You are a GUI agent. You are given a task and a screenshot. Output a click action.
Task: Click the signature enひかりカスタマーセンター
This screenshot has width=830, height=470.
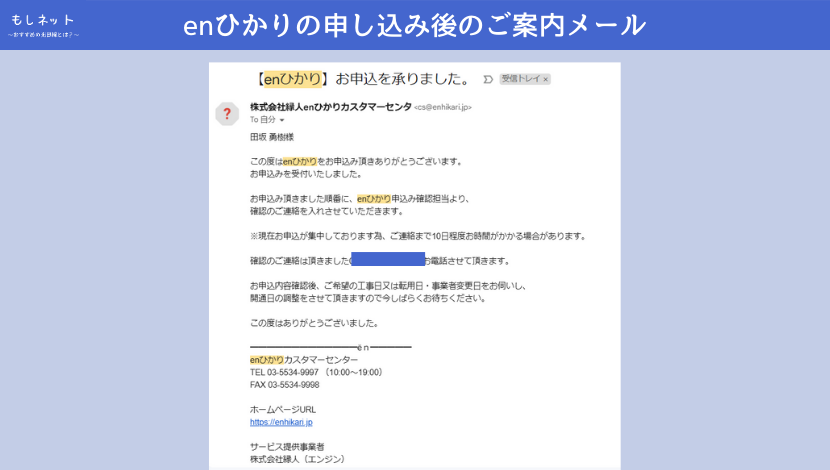tap(304, 360)
